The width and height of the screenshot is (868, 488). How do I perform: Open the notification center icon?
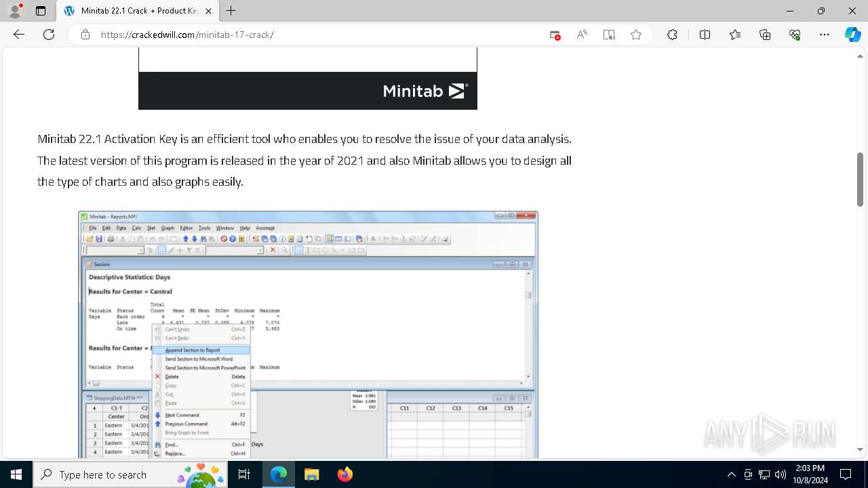846,474
